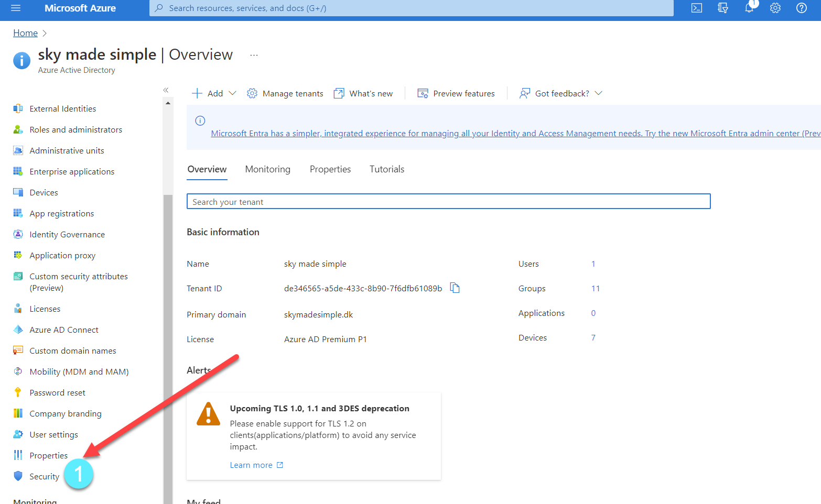Click the Licenses icon

coord(18,309)
